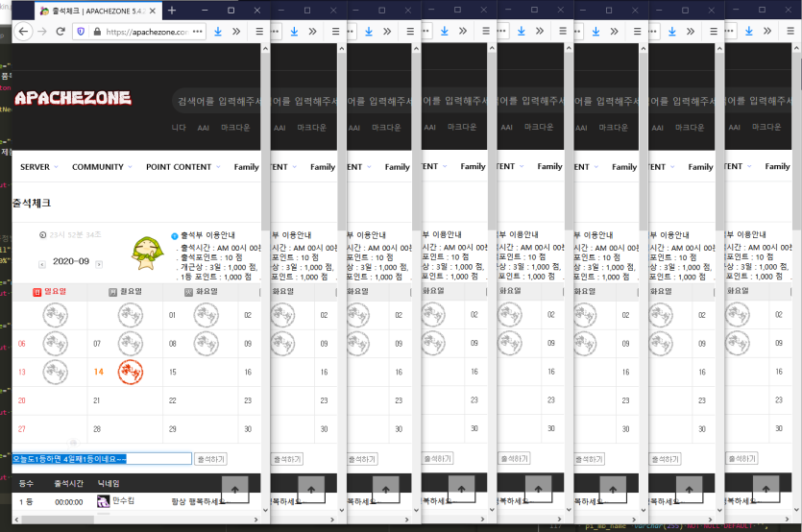Go to the next month arrow beside 2020-09
The width and height of the screenshot is (802, 532).
pos(99,264)
